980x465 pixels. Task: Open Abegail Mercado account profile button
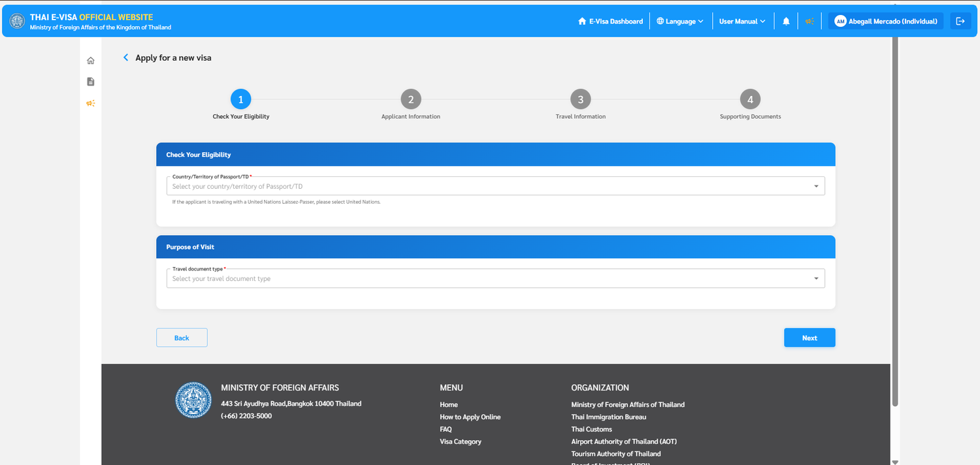[x=886, y=22]
